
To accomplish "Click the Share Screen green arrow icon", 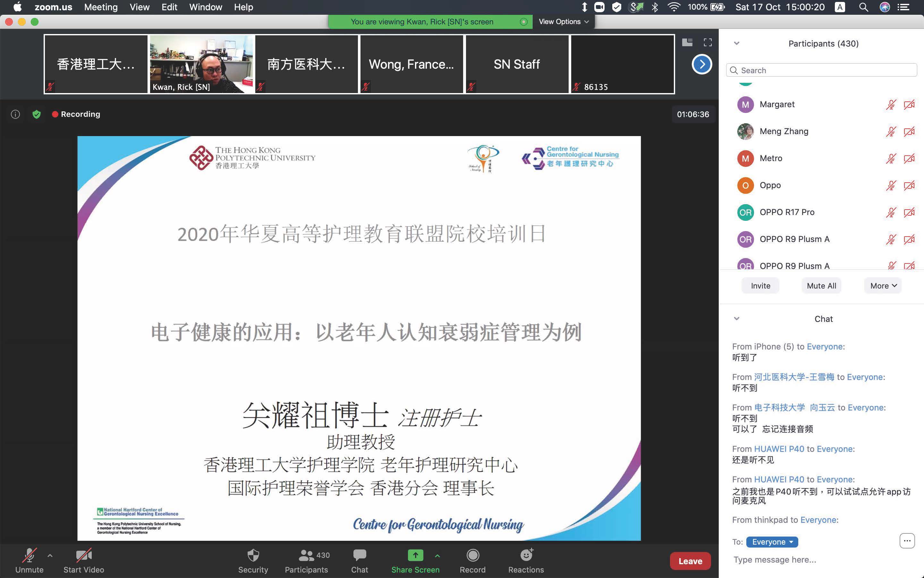I will (415, 556).
